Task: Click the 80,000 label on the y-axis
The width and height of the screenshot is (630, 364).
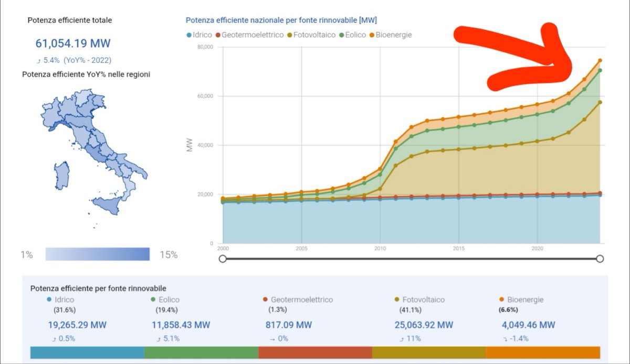Action: (205, 47)
